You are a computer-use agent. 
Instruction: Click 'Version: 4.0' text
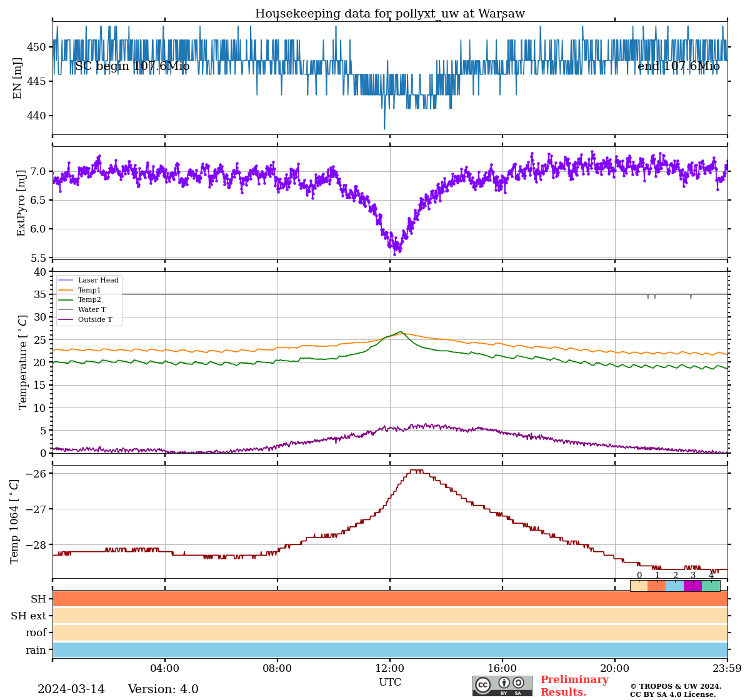[x=163, y=689]
